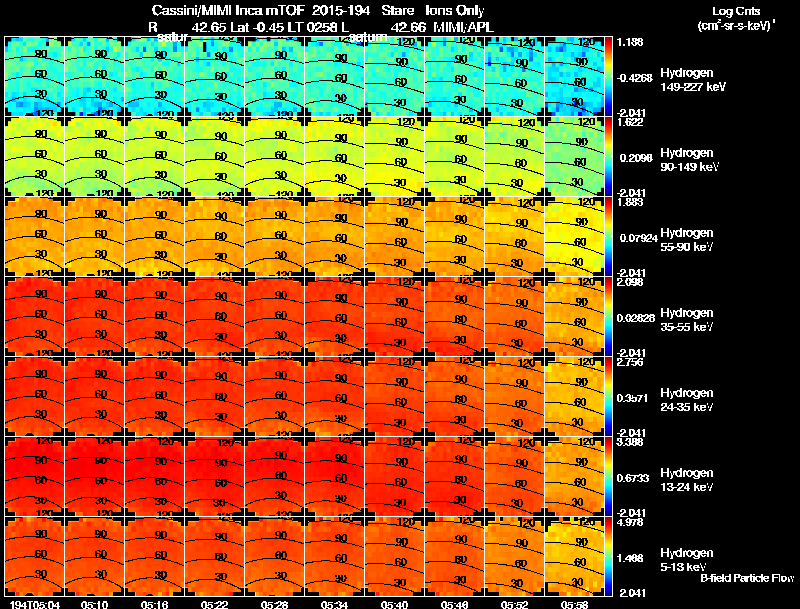This screenshot has width=800, height=609.
Task: Click the color bar beside Hydrogen 55-90 keV
Action: (608, 237)
